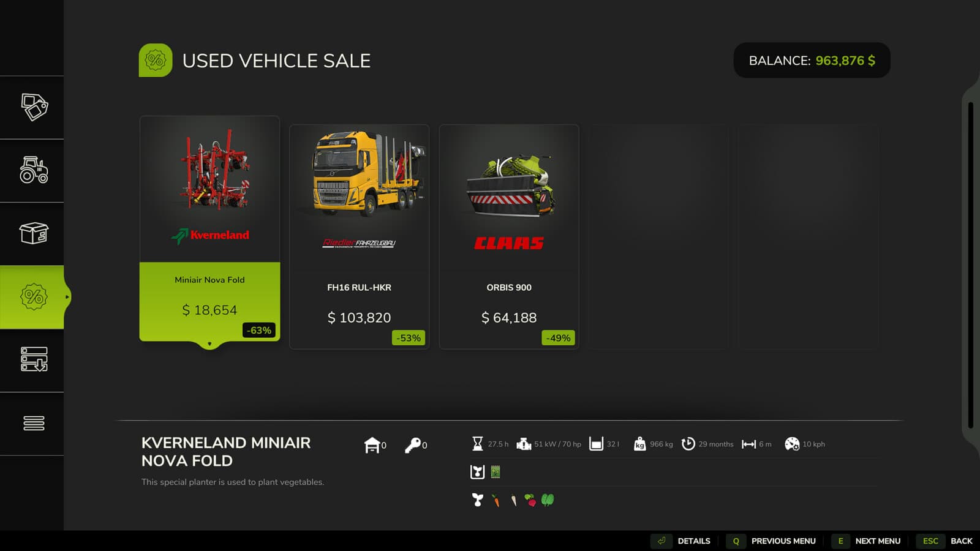Image resolution: width=980 pixels, height=551 pixels.
Task: Click the vertical scrollbar on right edge
Action: point(970,264)
